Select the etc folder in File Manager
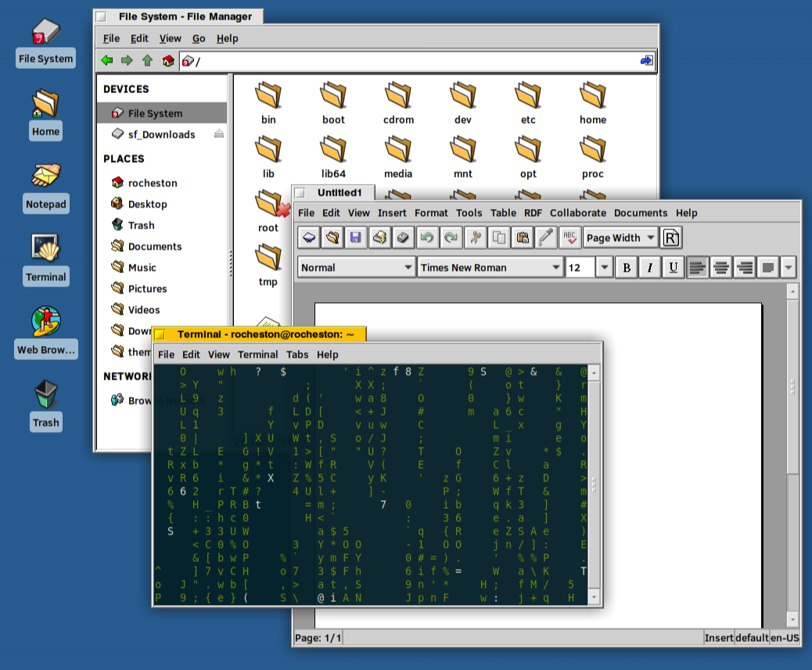 (x=528, y=103)
